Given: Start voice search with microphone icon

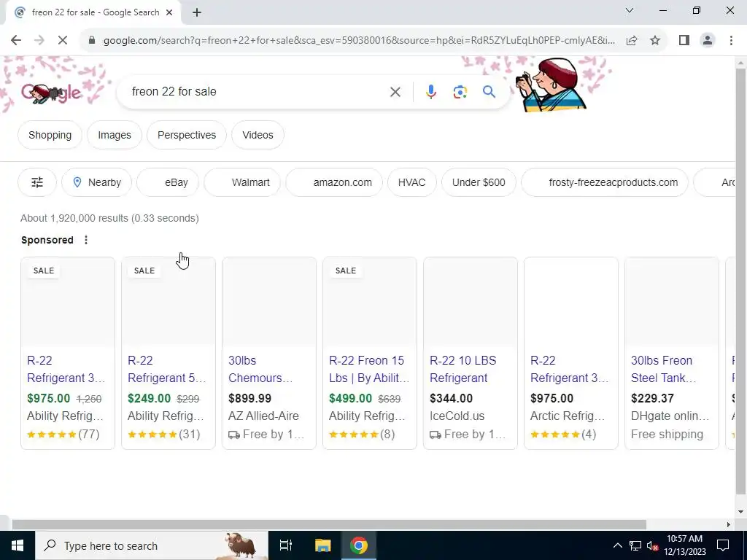Looking at the screenshot, I should (x=430, y=92).
